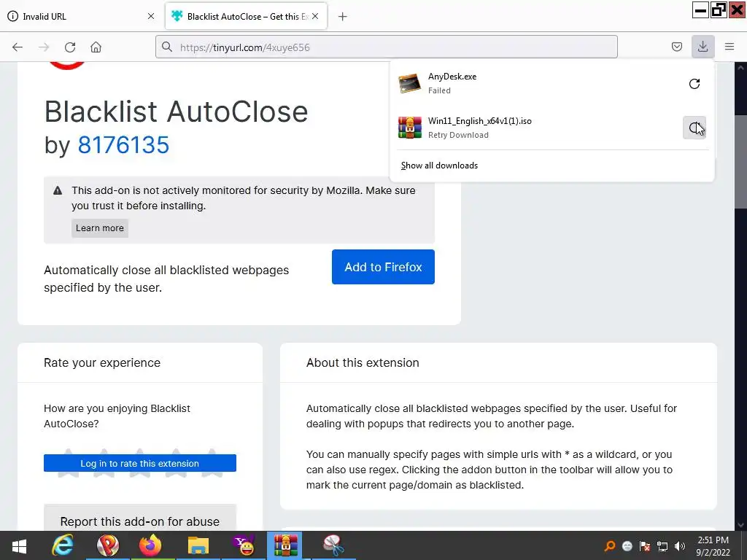
Task: Click the tinyurl address bar
Action: [x=387, y=47]
